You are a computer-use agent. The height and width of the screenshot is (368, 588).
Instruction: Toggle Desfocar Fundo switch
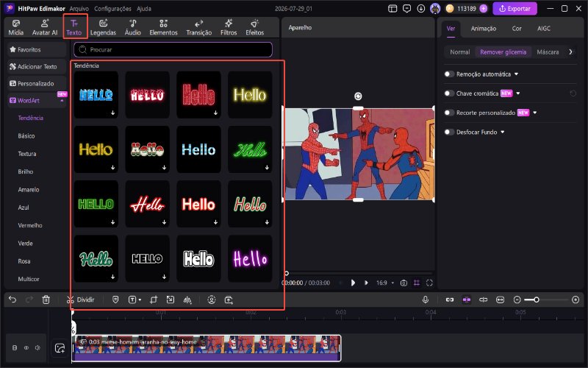(449, 132)
